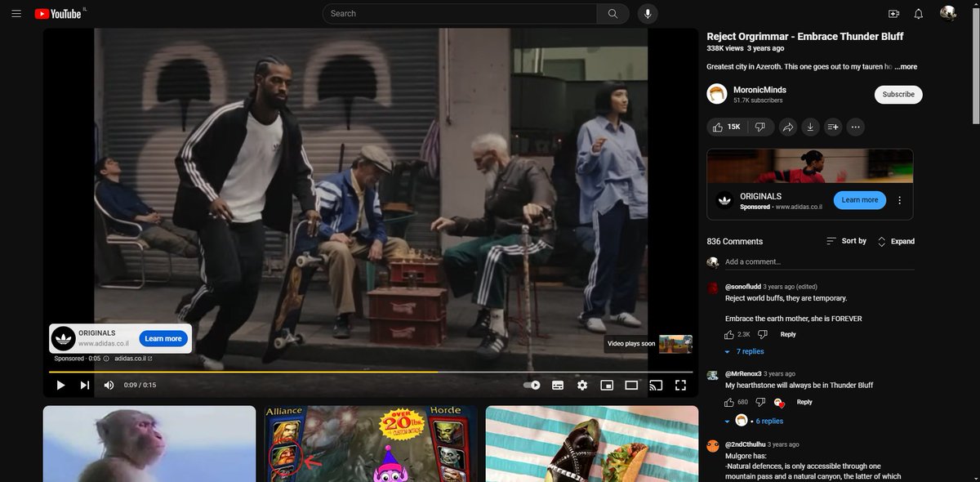Cast video with Play on TV icon
980x482 pixels.
click(656, 385)
